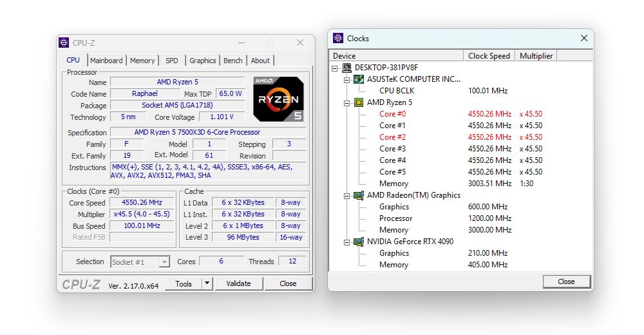The image size is (644, 335).
Task: Click the Instructions list field
Action: pyautogui.click(x=208, y=171)
